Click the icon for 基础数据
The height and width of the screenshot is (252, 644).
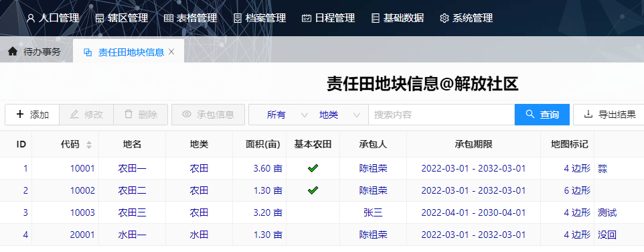pyautogui.click(x=376, y=19)
